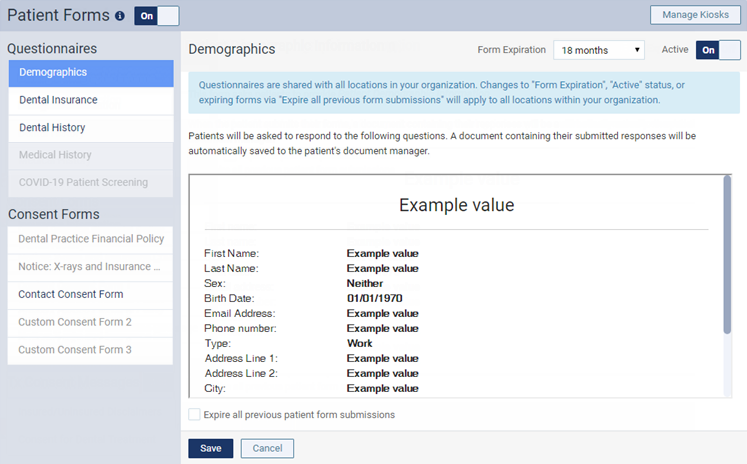Screen dimensions: 747x464
Task: Open the Dental History questionnaire
Action: [x=91, y=128]
